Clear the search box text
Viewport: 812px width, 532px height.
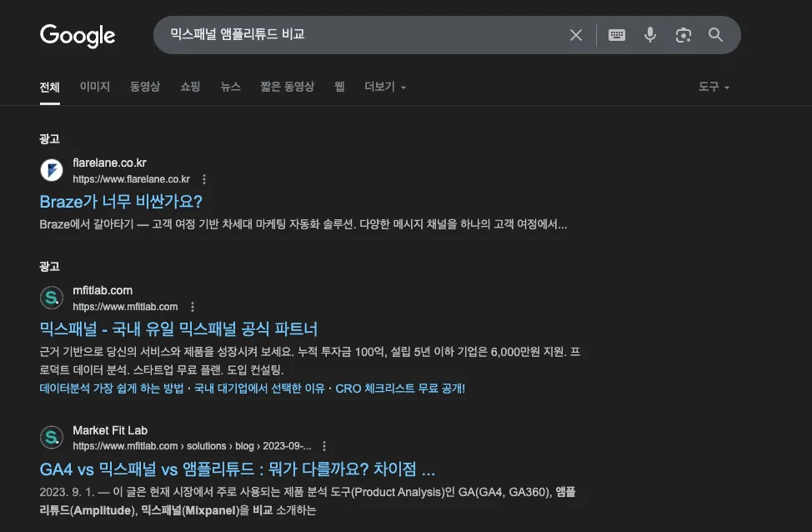pyautogui.click(x=576, y=35)
